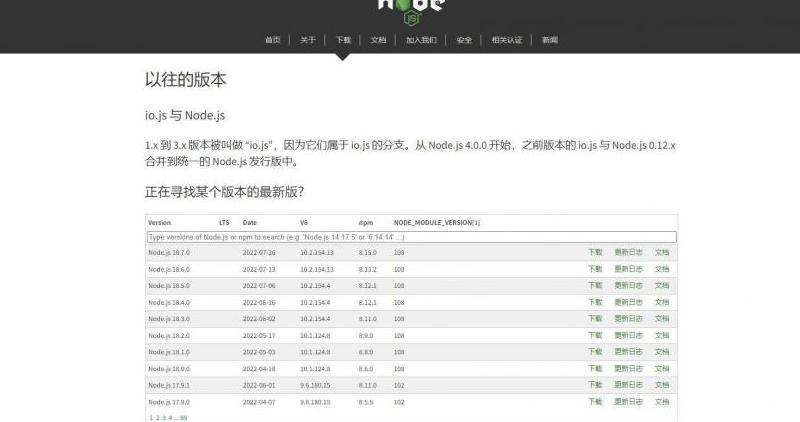
Task: Click the Node.js 17.9.1 version cell
Action: click(x=169, y=385)
